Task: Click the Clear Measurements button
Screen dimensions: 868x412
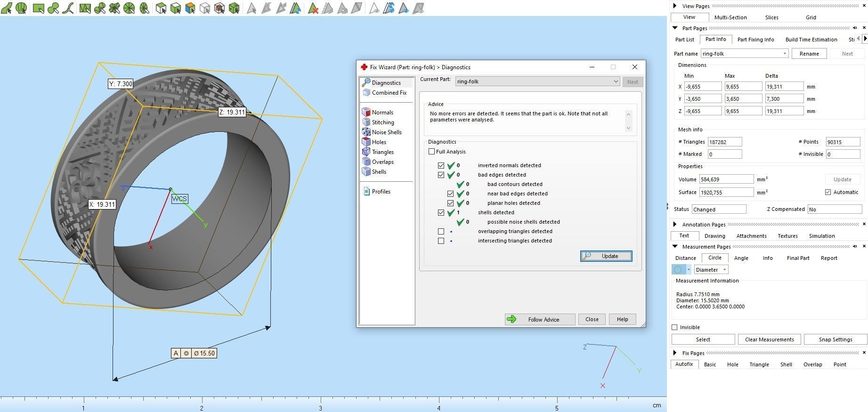Action: 769,339
